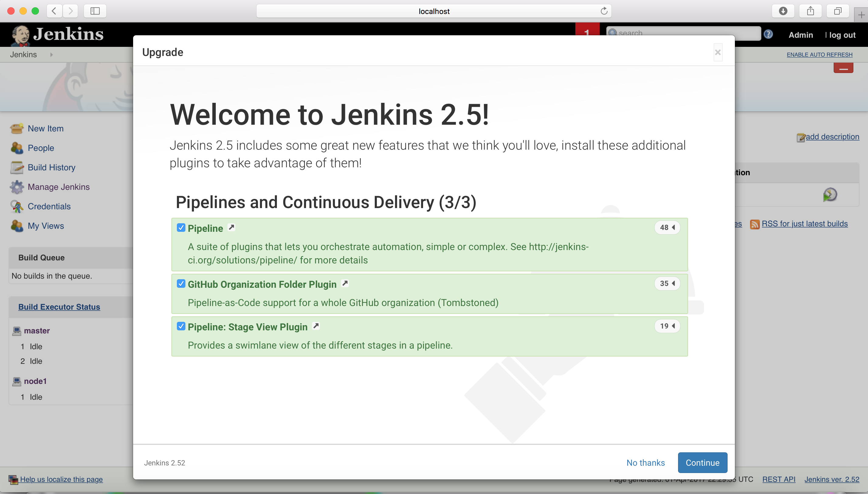This screenshot has width=868, height=494.
Task: Open a new Safari tab with plus
Action: [x=861, y=15]
